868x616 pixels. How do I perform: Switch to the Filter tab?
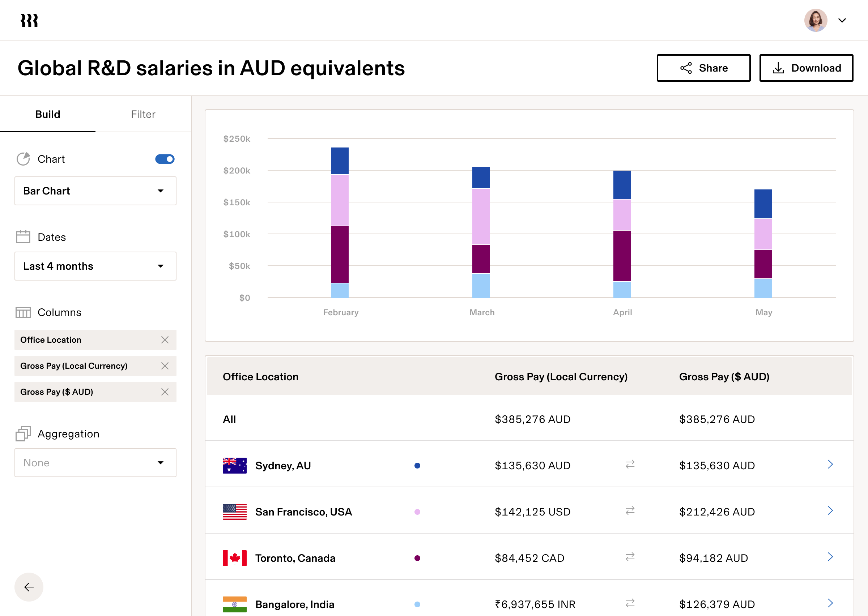click(x=143, y=114)
